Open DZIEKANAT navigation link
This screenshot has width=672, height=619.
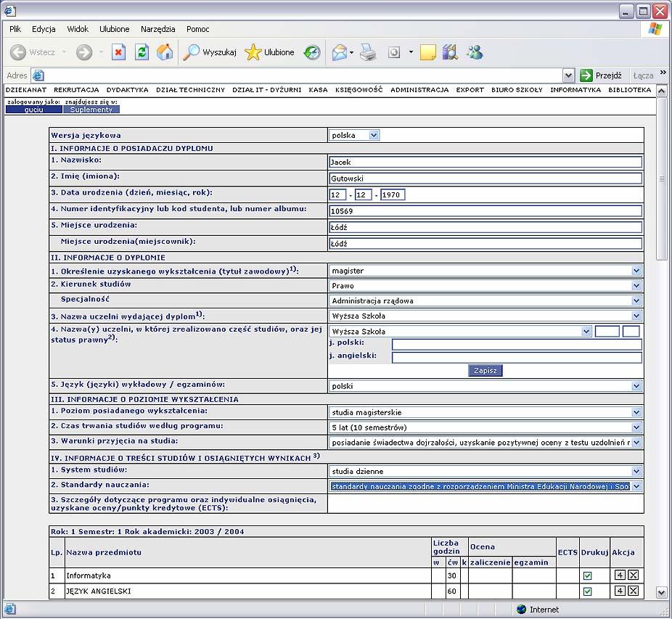(x=25, y=89)
